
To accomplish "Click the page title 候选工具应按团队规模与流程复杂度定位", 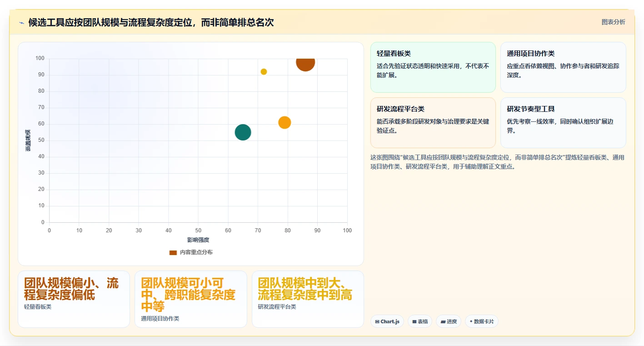I will click(x=151, y=22).
